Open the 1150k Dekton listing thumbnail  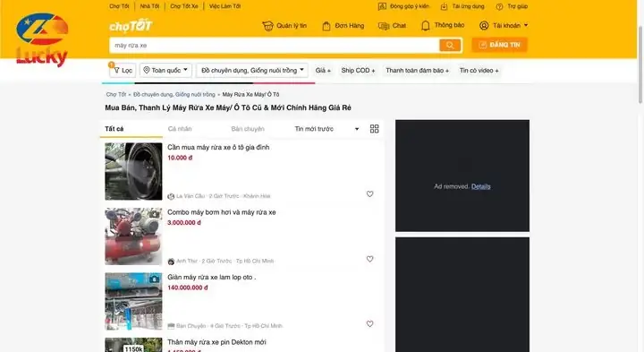[133, 345]
